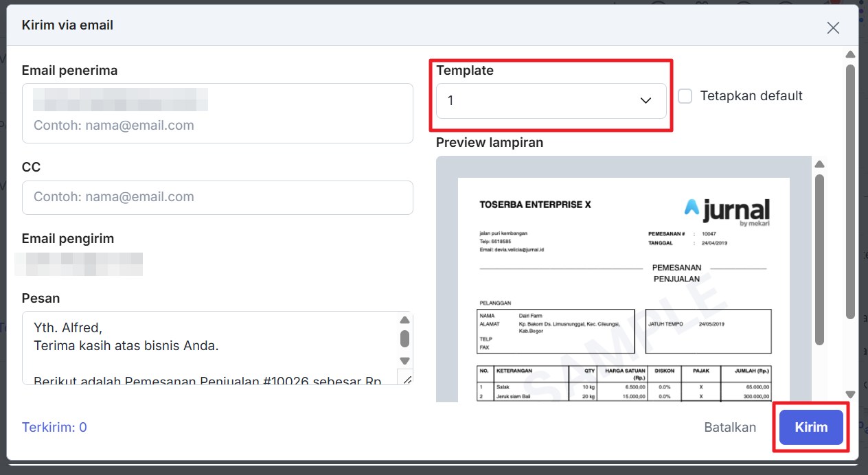Click the Pesan text area scrollbar thumb
868x475 pixels.
(x=404, y=339)
